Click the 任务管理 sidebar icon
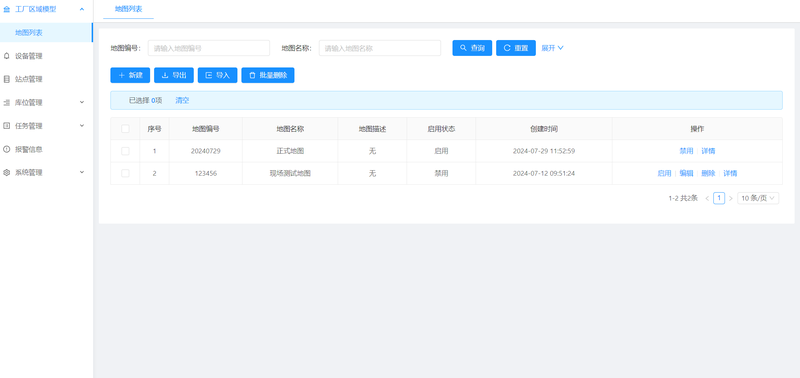The width and height of the screenshot is (800, 378). click(x=7, y=125)
